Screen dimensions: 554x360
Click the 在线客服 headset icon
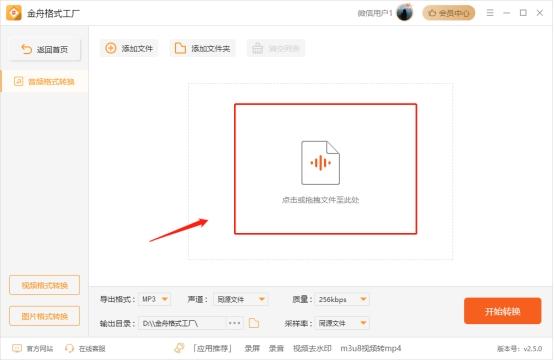click(x=69, y=348)
